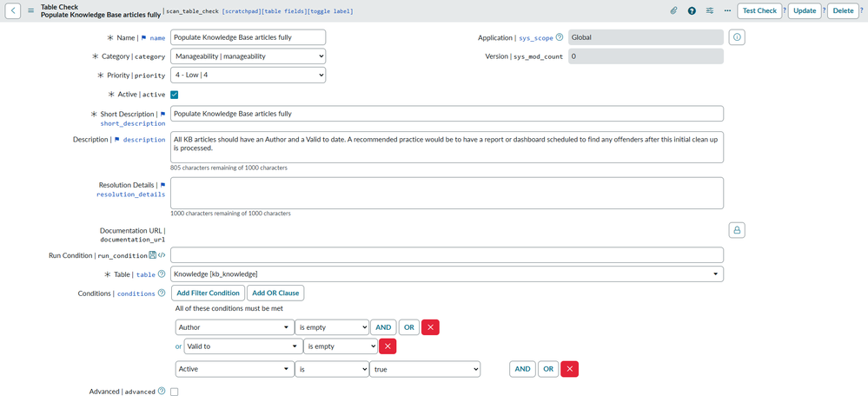Click the Run Condition save filter icon

pos(153,255)
